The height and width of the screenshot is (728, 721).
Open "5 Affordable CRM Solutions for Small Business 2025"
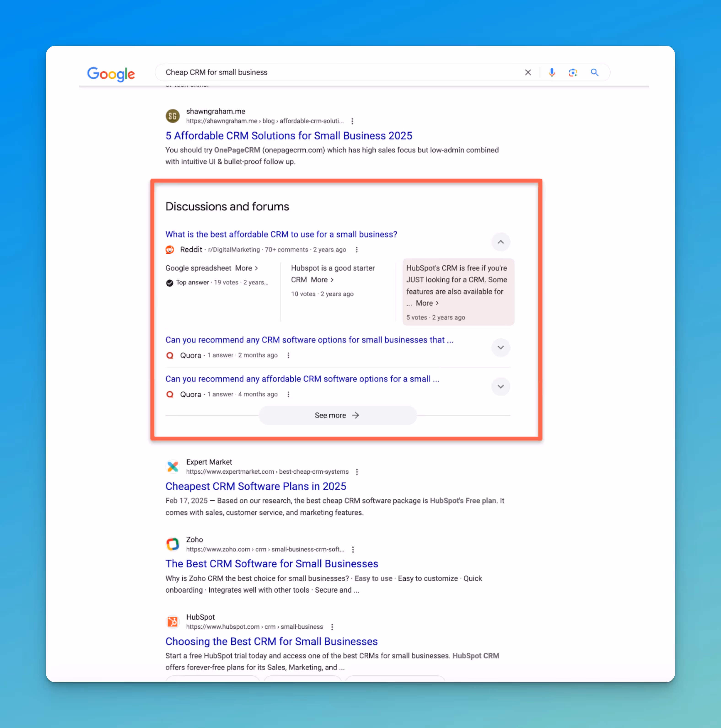click(288, 136)
